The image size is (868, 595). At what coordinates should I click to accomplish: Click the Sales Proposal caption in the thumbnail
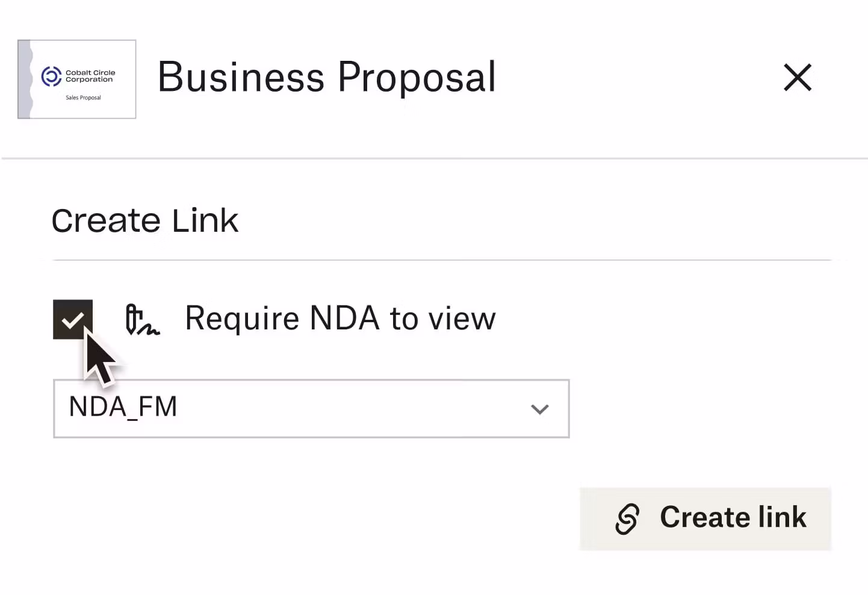tap(83, 98)
